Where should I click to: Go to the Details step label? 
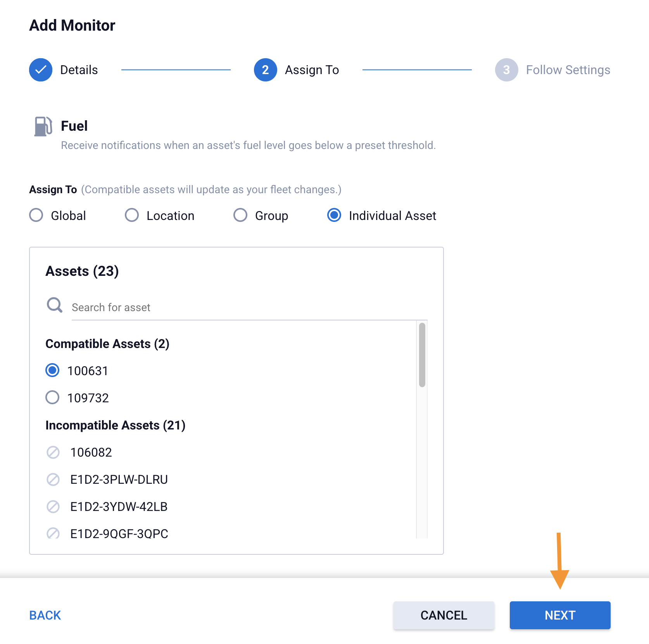(x=79, y=70)
